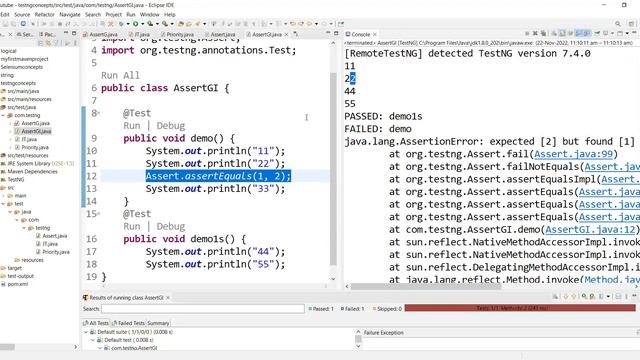640x360 pixels.
Task: Maximize the editor area
Action: [x=336, y=33]
